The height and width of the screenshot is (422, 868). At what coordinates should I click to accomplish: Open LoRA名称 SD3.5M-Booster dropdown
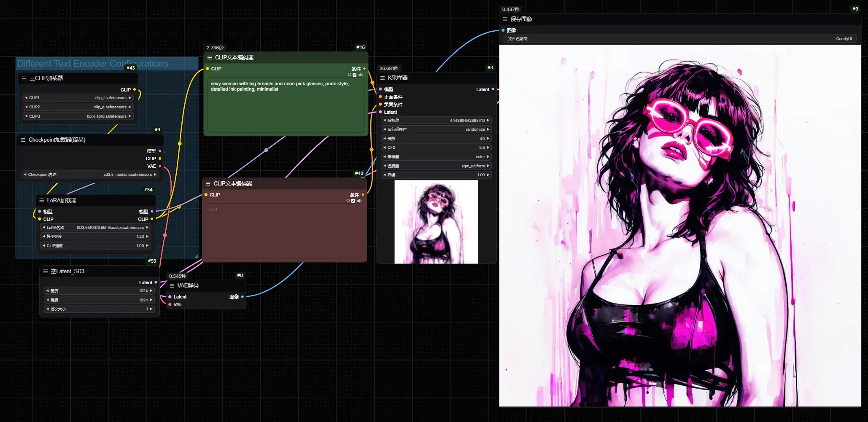(96, 228)
